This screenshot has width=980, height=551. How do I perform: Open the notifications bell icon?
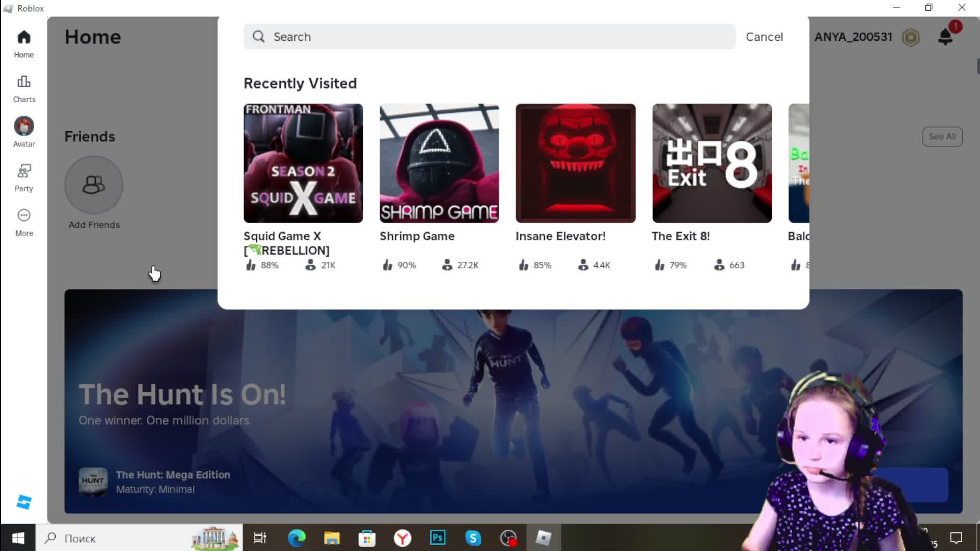coord(945,37)
